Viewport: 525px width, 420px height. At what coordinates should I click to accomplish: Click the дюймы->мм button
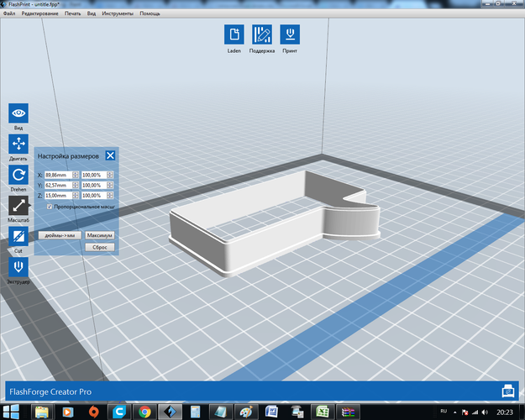coord(60,235)
